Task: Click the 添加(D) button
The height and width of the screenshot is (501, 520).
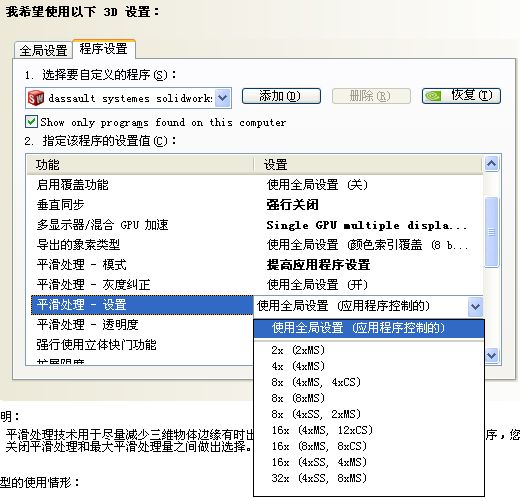Action: [281, 96]
